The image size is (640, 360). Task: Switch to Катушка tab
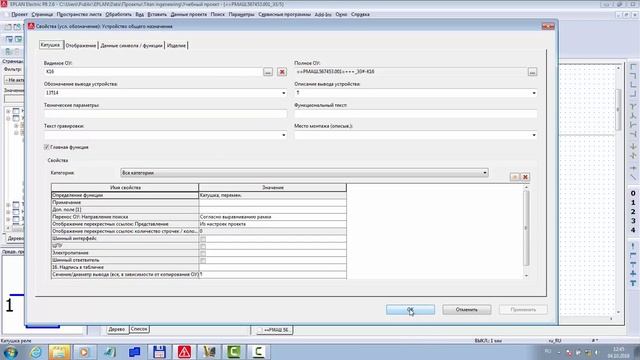pos(51,45)
